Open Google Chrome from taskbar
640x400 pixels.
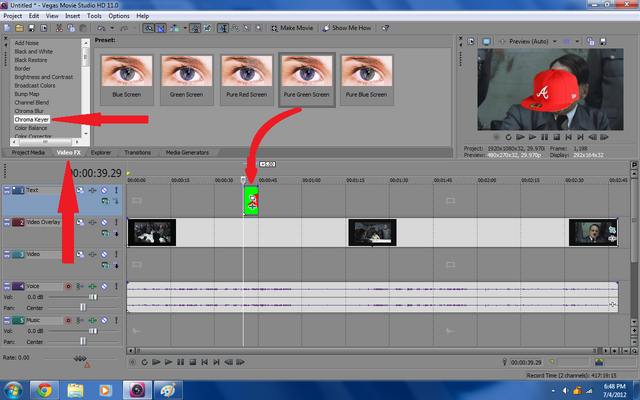click(x=44, y=390)
